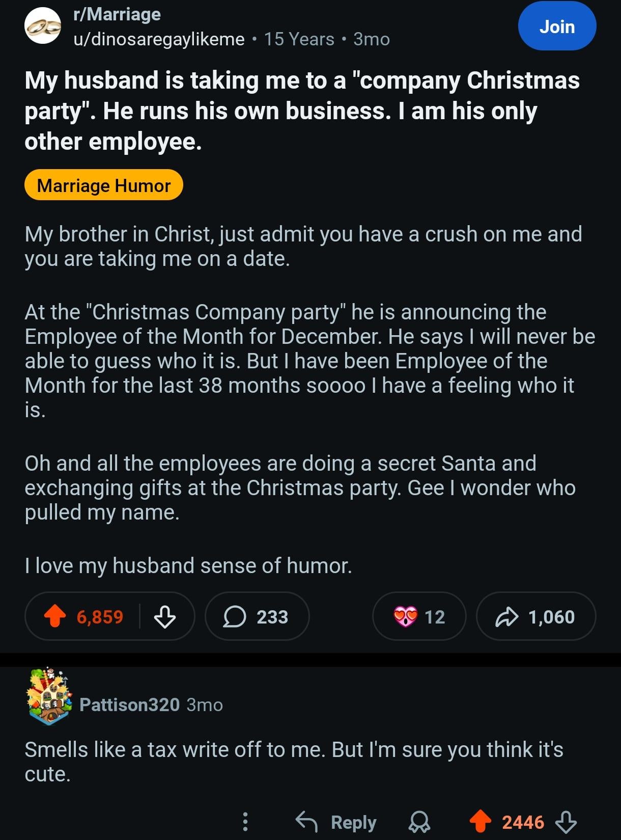Screen dimensions: 621x840
Task: Reply to Pattison320's comment
Action: point(336,821)
